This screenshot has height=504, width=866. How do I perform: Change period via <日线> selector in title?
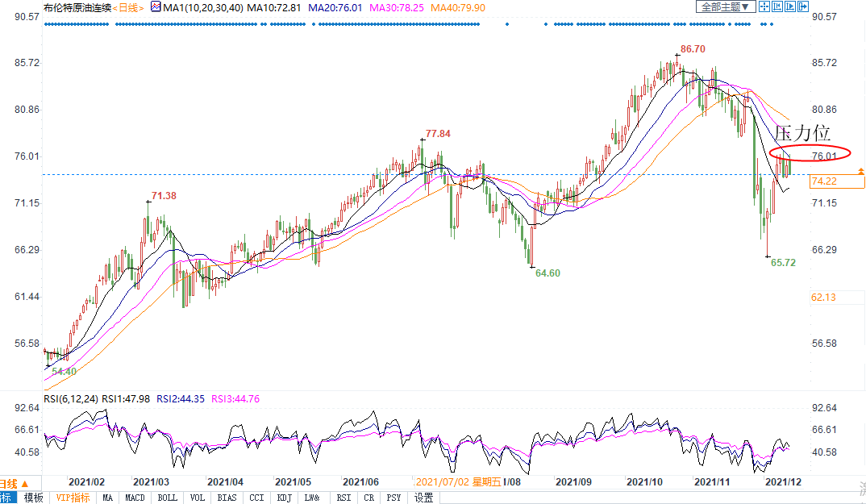(x=127, y=7)
